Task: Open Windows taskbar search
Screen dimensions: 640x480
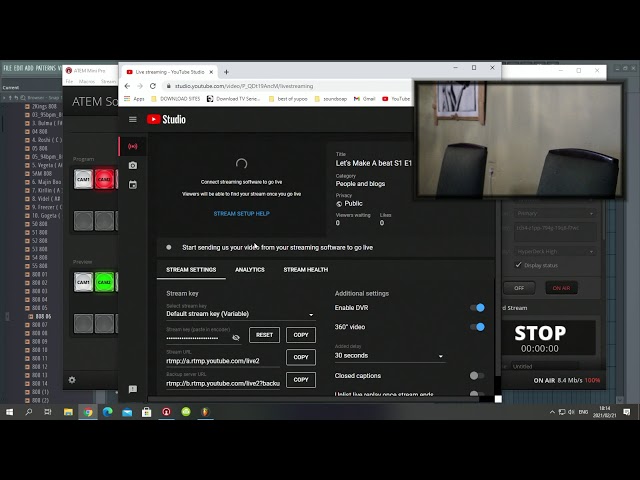Action: coord(29,412)
